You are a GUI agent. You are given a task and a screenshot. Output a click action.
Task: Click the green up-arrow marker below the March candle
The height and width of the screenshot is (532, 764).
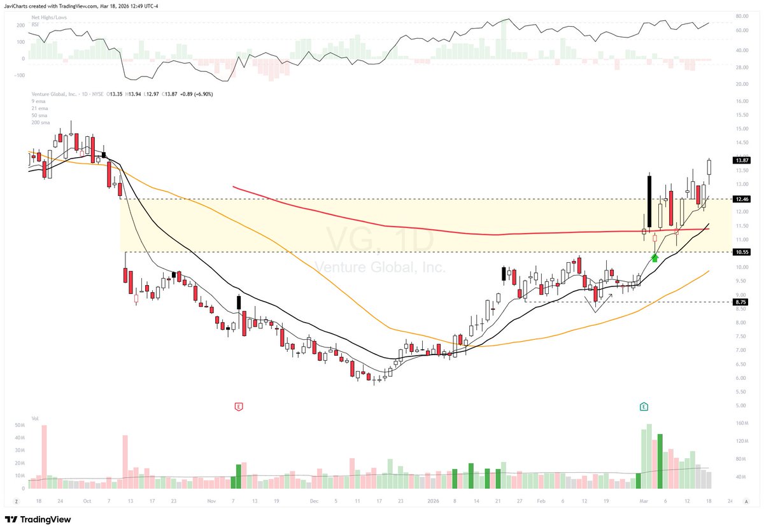654,258
